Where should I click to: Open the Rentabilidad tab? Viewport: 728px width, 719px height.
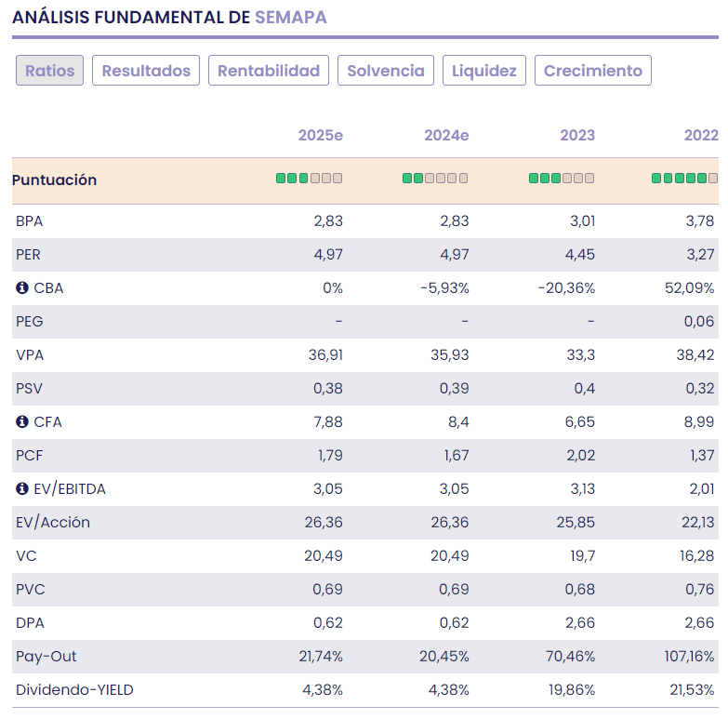tap(269, 71)
